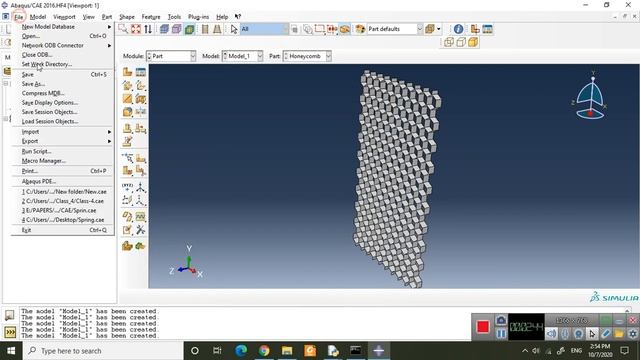Click Abaqus PDE in the File menu
This screenshot has height=360, width=640.
pyautogui.click(x=63, y=181)
